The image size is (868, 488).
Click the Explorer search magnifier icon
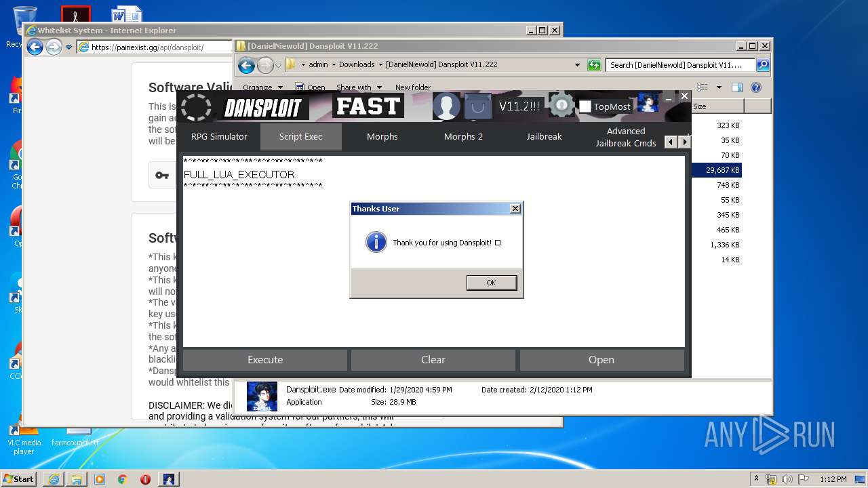[763, 65]
